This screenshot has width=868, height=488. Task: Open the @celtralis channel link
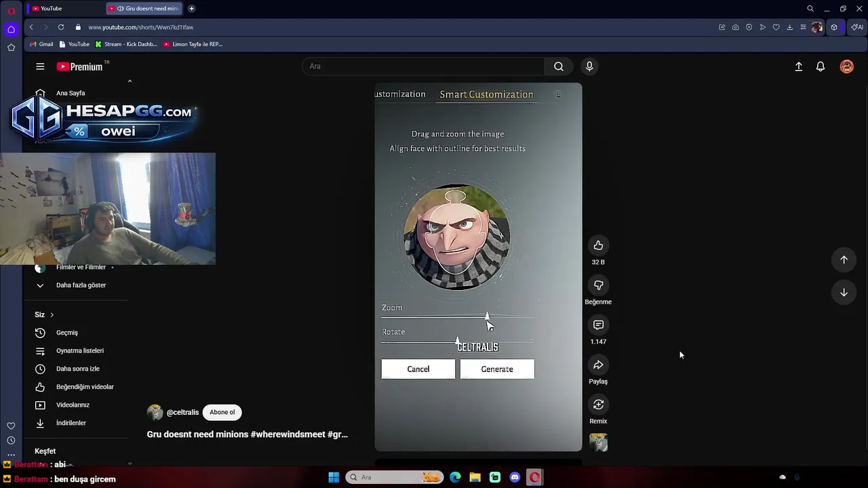click(182, 412)
